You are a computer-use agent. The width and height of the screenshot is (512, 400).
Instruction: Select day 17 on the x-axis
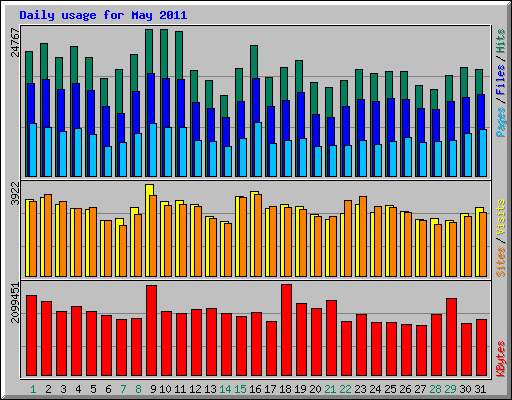pos(270,389)
